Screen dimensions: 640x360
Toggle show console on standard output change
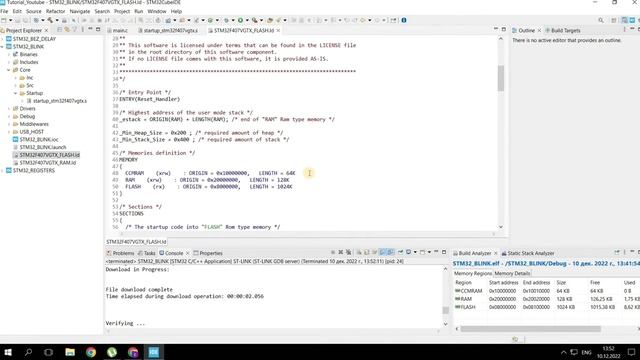tap(382, 252)
